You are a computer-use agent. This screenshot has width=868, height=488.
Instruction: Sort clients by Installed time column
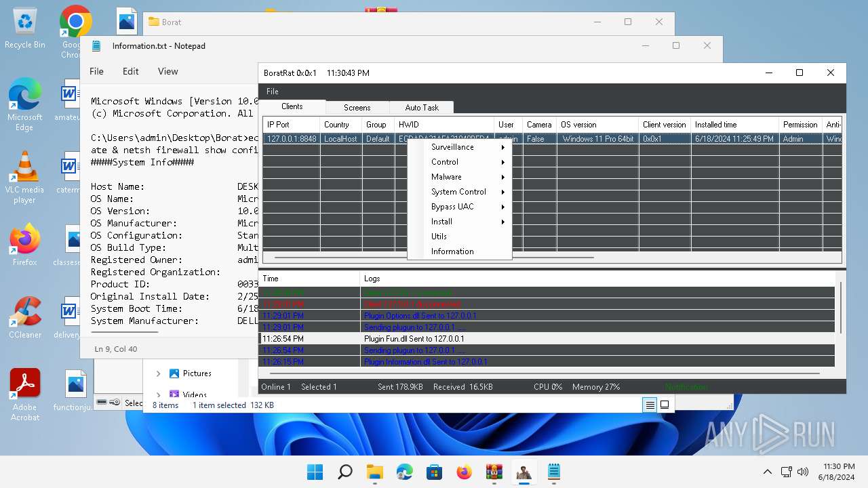click(x=734, y=125)
